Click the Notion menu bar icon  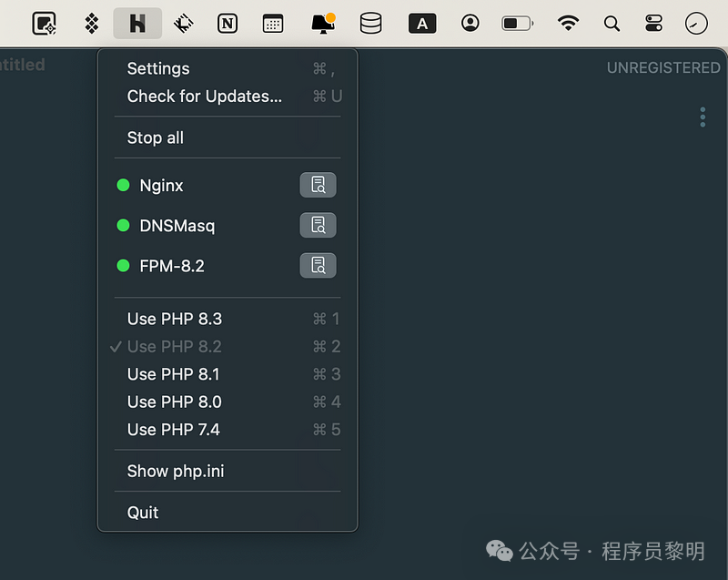pyautogui.click(x=227, y=24)
